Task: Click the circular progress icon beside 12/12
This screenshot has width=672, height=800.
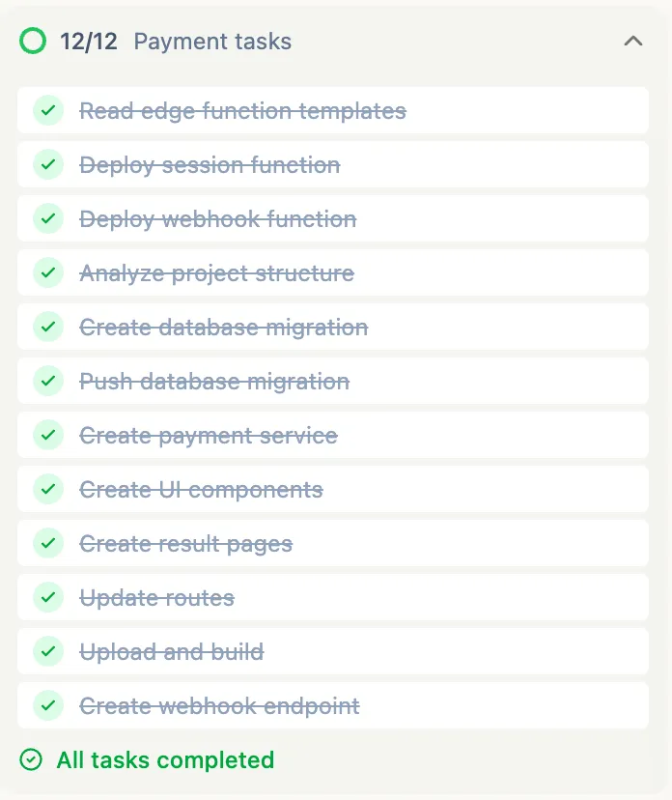Action: pyautogui.click(x=32, y=42)
